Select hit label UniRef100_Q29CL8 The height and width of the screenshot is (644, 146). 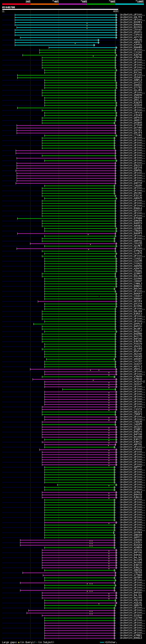click(131, 492)
